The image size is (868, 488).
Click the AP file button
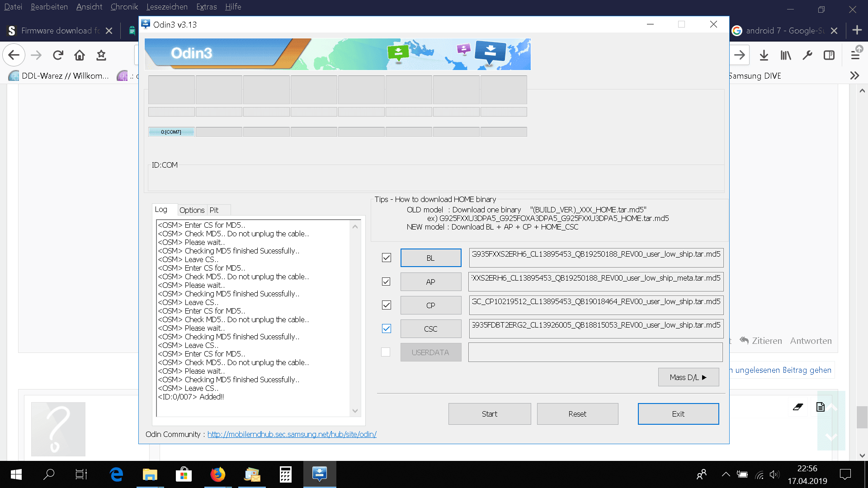point(431,282)
